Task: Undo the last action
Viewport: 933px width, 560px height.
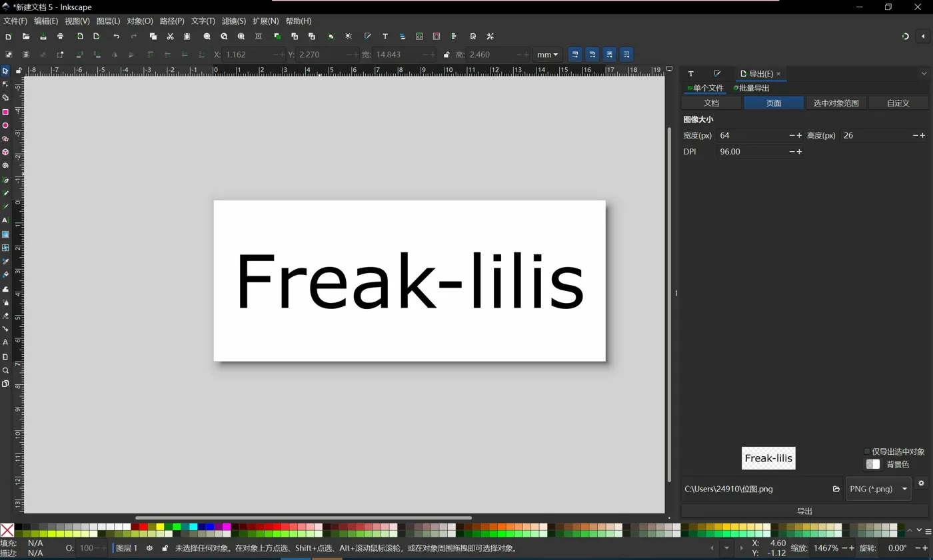Action: tap(117, 36)
